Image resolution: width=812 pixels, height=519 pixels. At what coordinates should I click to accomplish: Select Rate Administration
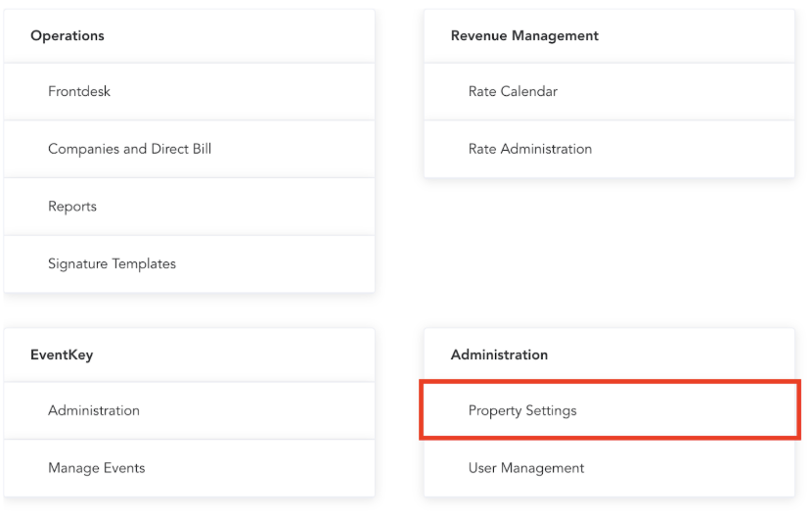coord(529,149)
